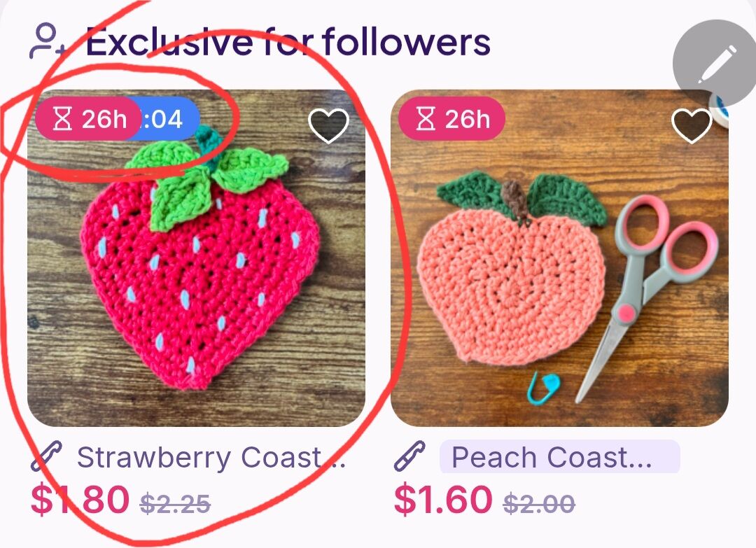Tap the 26h timer badge on peach image

click(x=451, y=118)
